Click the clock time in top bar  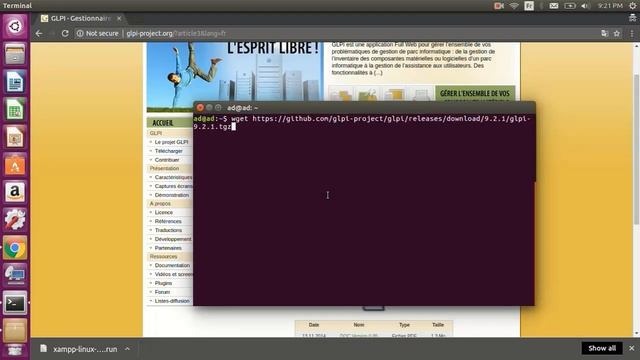point(610,6)
